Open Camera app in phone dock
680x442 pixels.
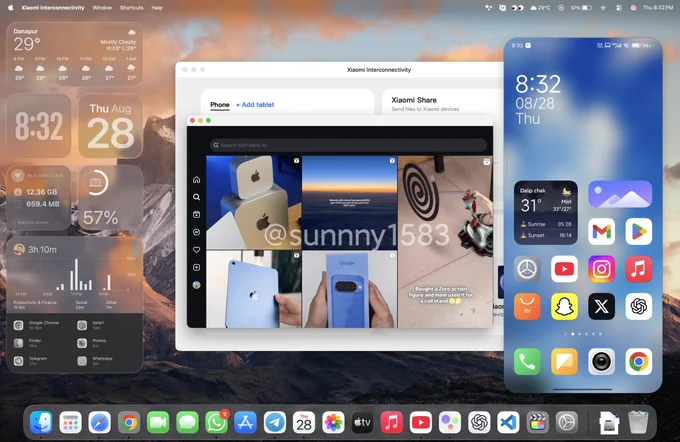602,361
